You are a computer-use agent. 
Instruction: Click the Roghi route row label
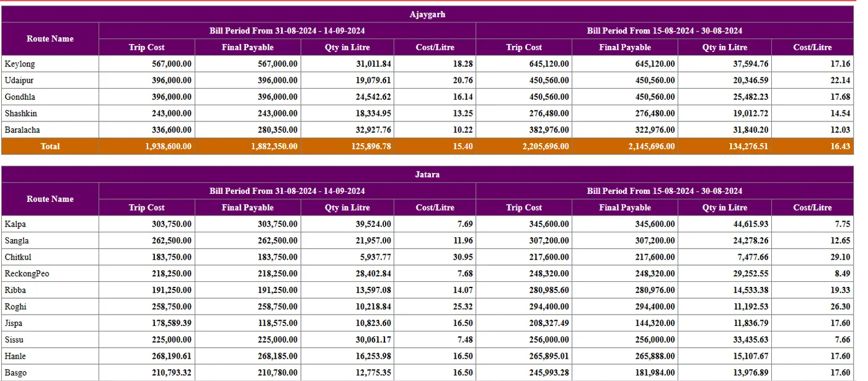[x=15, y=307]
